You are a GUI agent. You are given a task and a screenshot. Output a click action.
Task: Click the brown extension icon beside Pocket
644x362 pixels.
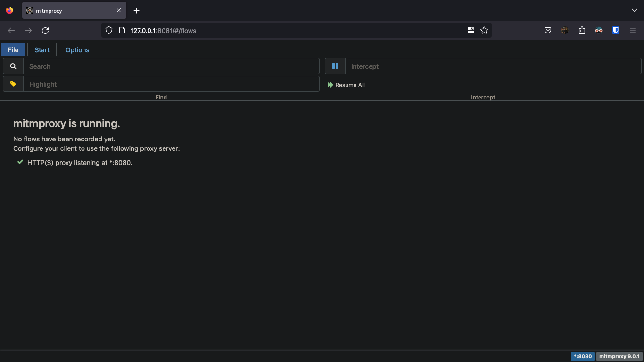[x=565, y=30]
